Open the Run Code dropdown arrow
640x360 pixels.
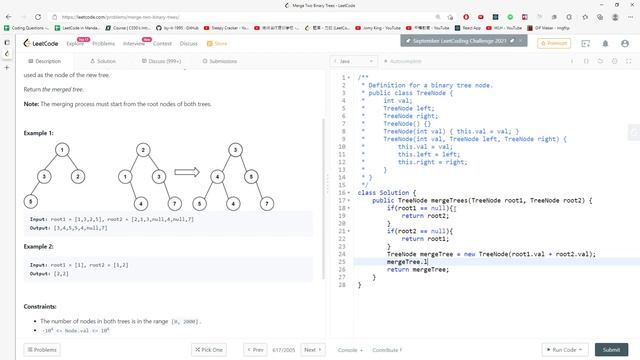[x=580, y=350]
